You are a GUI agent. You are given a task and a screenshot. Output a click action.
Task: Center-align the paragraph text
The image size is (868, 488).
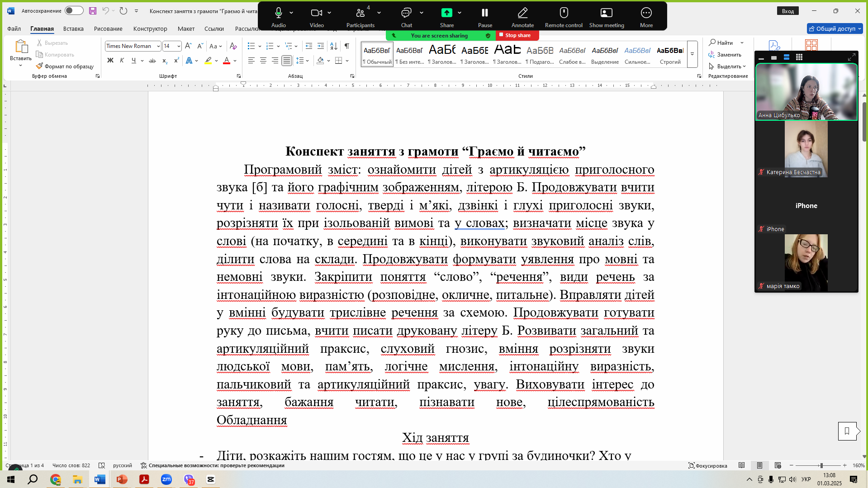point(263,61)
